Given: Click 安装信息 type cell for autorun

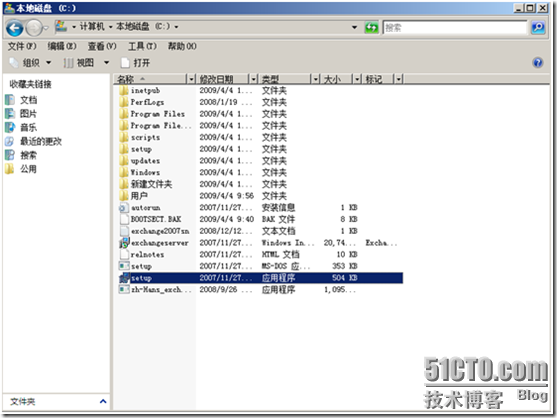Looking at the screenshot, I should click(278, 207).
